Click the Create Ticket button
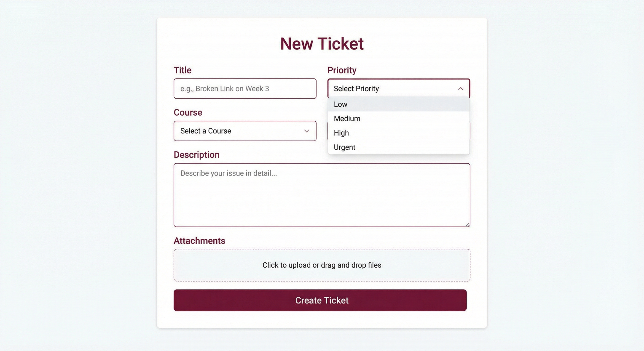The image size is (644, 351). click(322, 300)
